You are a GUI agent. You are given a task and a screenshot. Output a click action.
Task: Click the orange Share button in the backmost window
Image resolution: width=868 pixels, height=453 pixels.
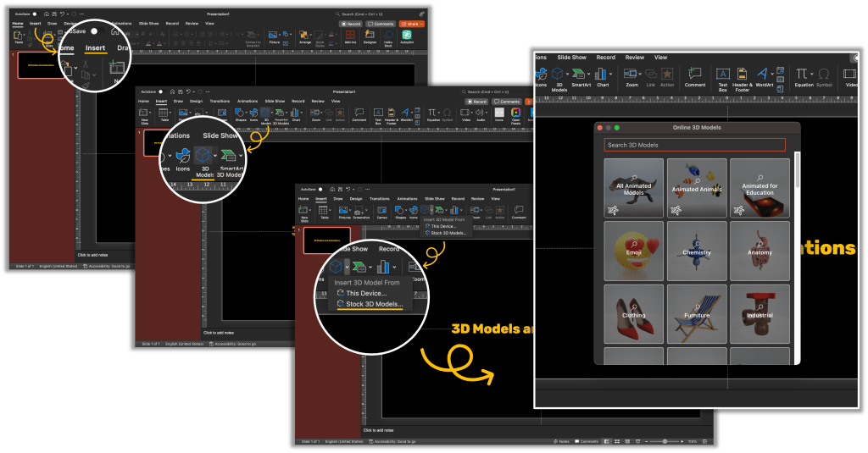coord(410,24)
